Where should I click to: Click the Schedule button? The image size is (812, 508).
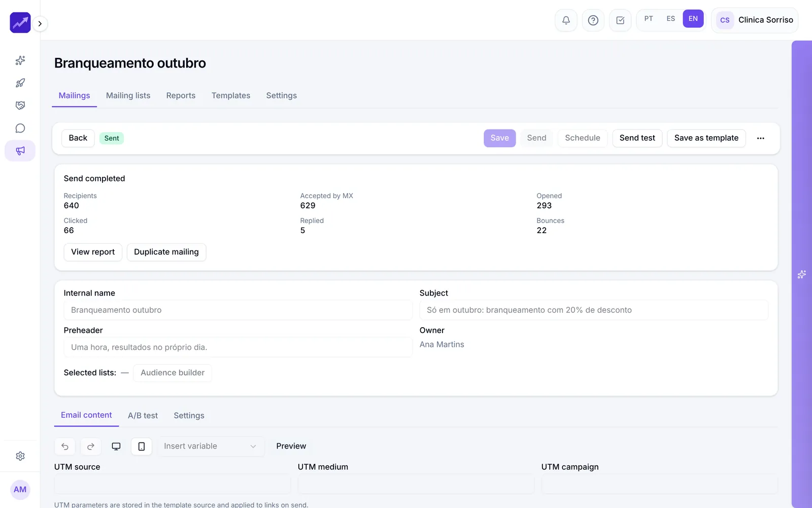[583, 138]
